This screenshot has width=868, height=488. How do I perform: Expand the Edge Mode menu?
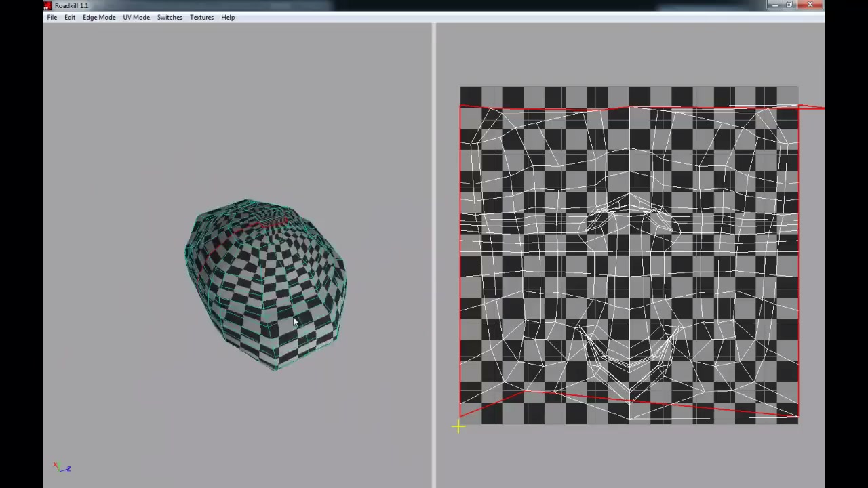(99, 18)
